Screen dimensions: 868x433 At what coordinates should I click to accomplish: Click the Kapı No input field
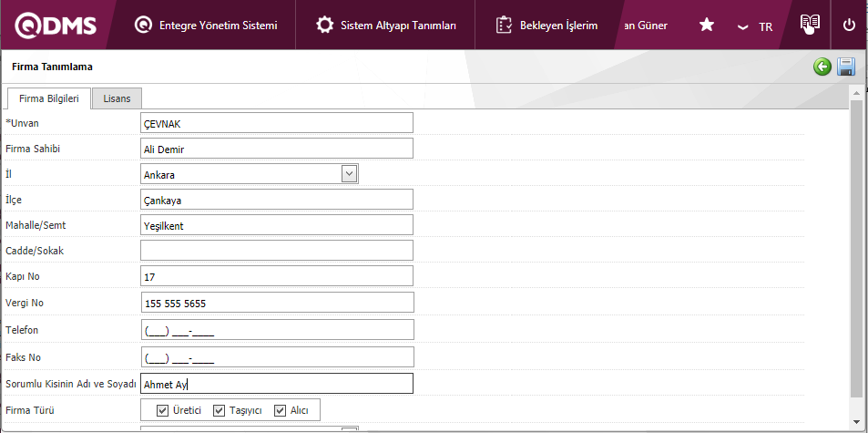(277, 275)
